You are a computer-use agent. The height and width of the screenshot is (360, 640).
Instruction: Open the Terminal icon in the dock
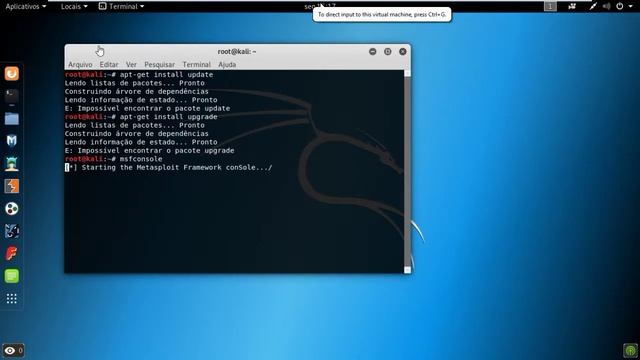click(x=11, y=96)
